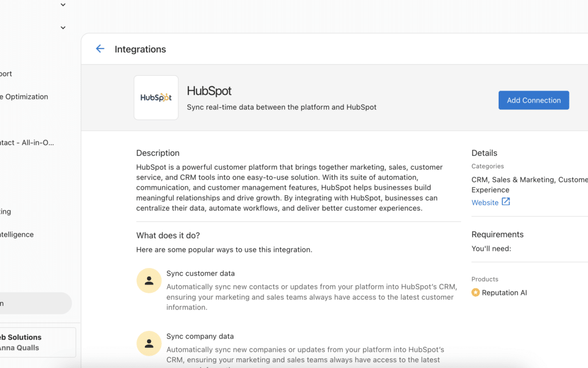Click the Reputation AI star icon
This screenshot has width=588, height=368.
(475, 293)
